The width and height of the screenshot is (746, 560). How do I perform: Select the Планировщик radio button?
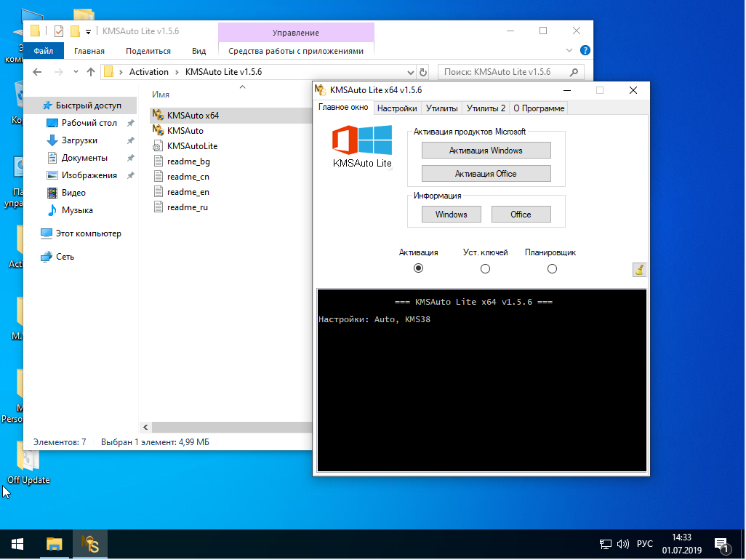(x=552, y=269)
